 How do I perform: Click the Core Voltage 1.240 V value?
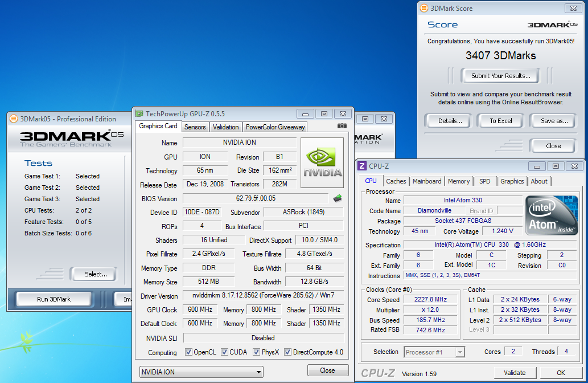[502, 231]
